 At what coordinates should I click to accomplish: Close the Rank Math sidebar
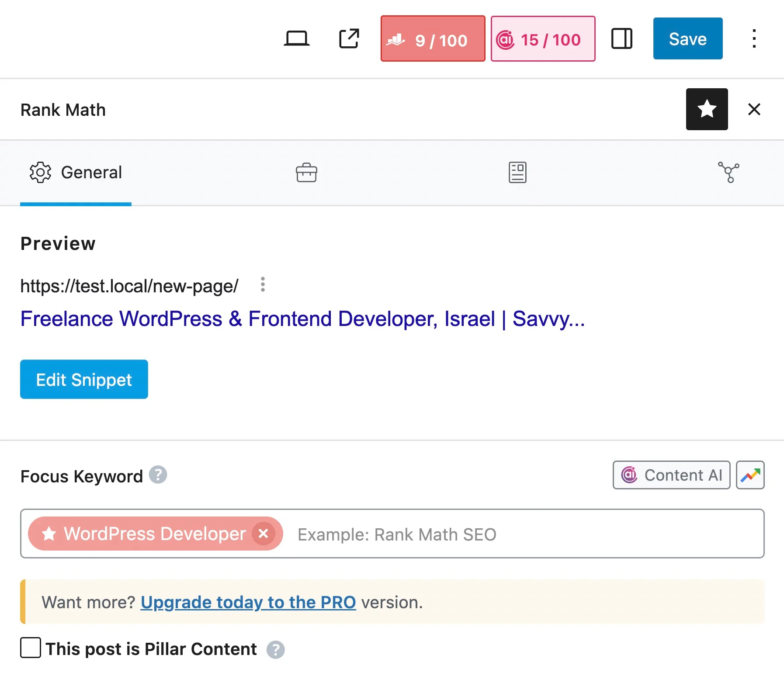click(x=754, y=109)
